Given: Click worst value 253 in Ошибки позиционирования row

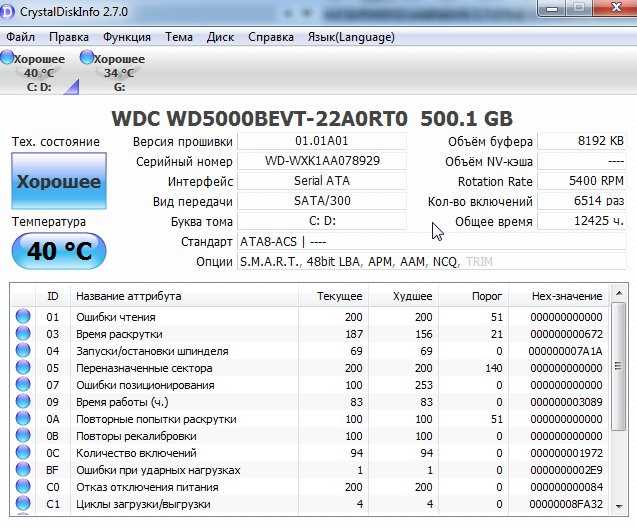Looking at the screenshot, I should point(424,385).
